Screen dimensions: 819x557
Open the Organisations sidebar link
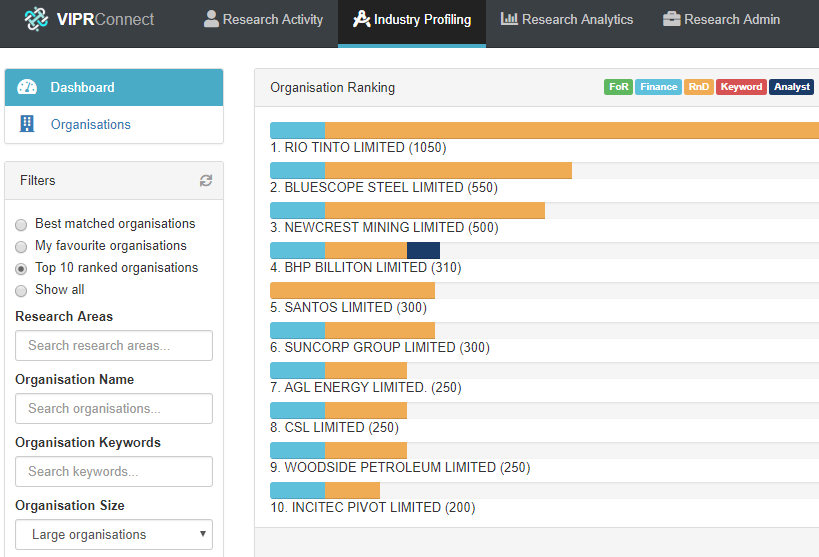(114, 124)
